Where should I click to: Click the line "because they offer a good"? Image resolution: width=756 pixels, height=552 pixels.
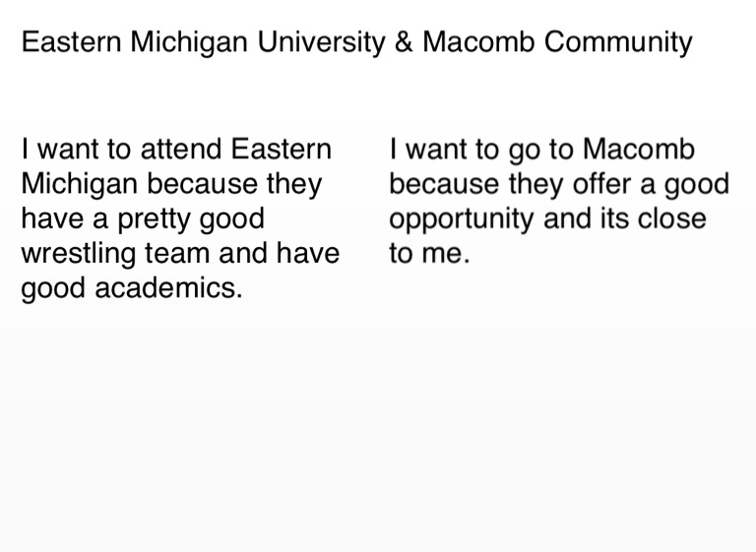pos(559,185)
